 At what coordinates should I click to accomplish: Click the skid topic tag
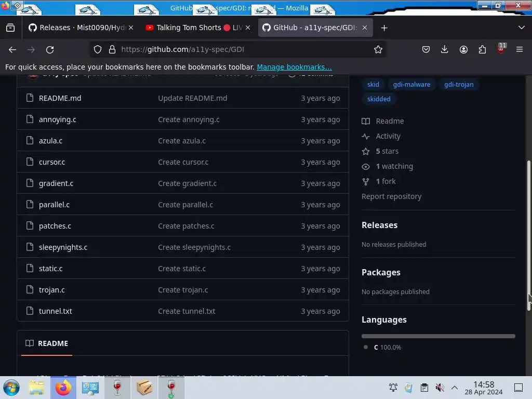coord(373,85)
